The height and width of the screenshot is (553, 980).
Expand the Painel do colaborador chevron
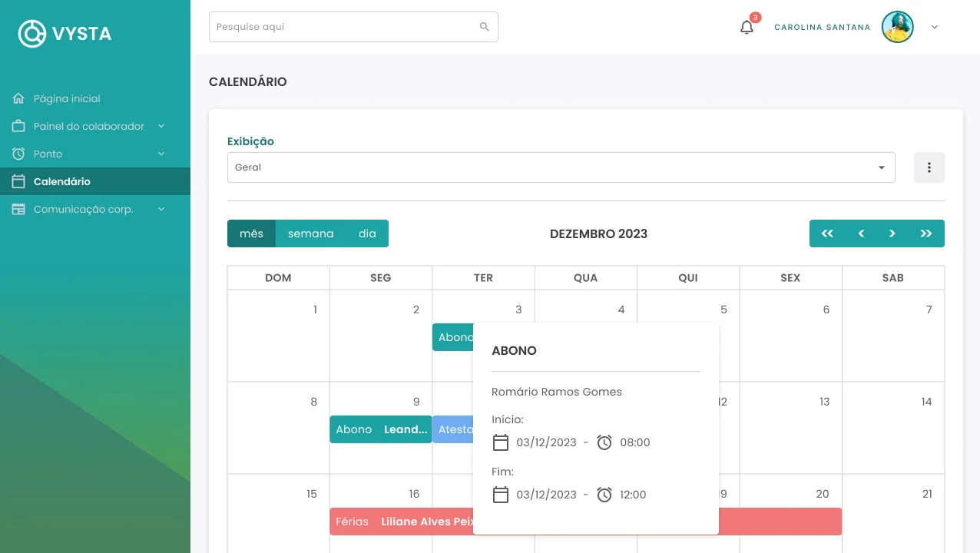tap(161, 126)
